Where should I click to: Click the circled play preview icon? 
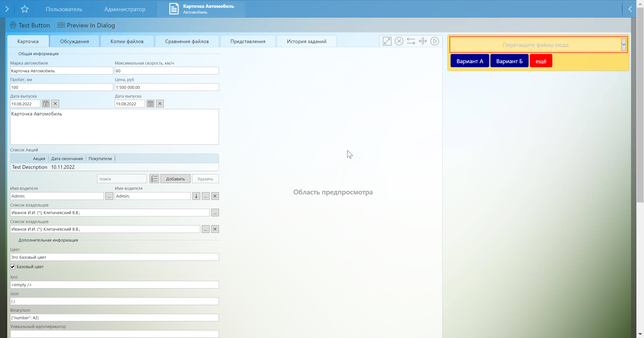click(434, 41)
